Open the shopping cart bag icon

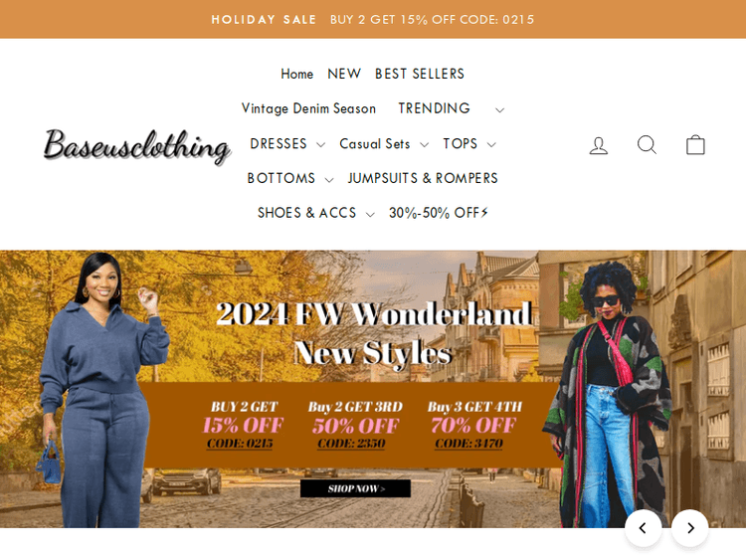[x=695, y=144]
